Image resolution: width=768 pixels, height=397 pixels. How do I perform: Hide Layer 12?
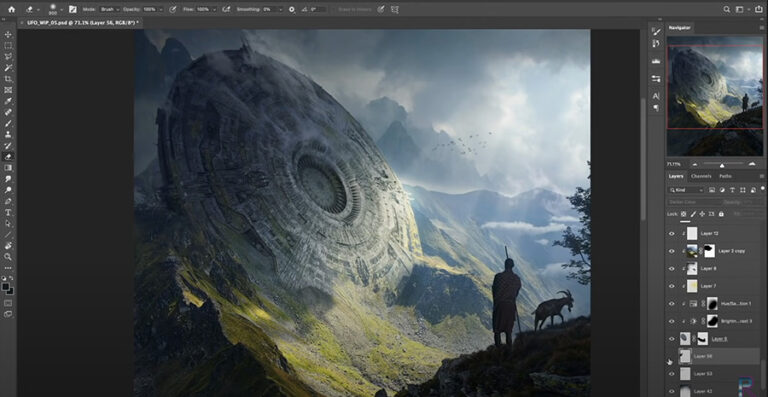(672, 234)
